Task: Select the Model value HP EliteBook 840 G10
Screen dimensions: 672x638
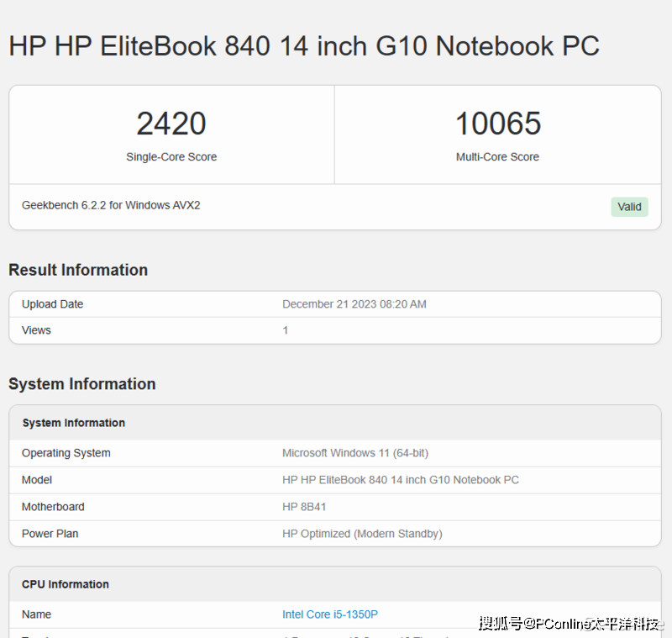Action: click(x=401, y=480)
